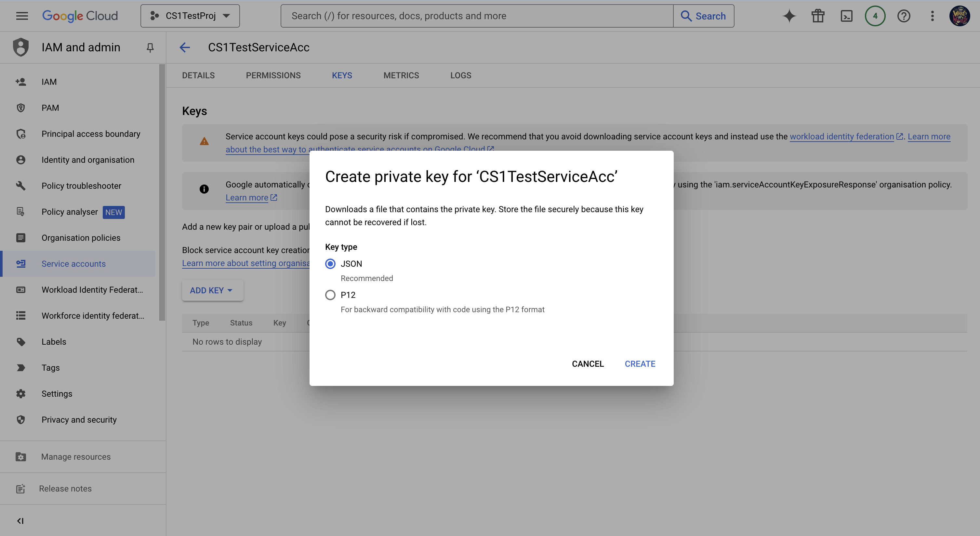Open Privacy and security sidebar item
Screen dimensions: 980x536
tap(78, 420)
